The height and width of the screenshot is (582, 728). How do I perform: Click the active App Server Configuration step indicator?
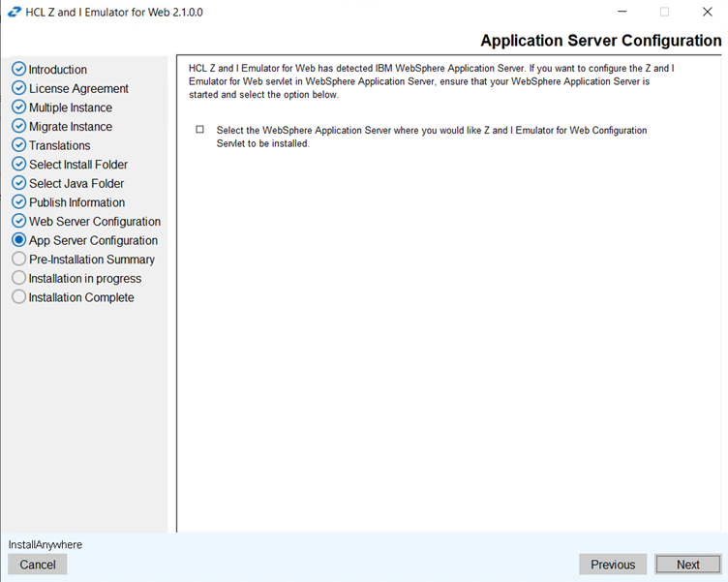[18, 240]
